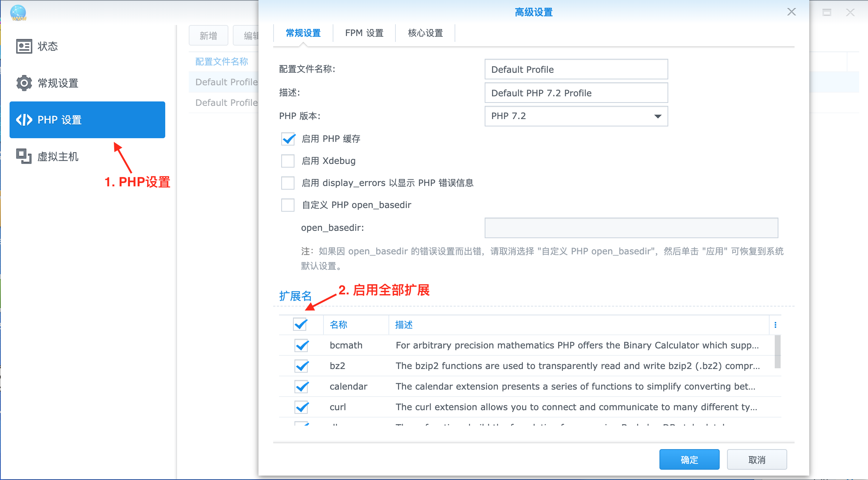
Task: Maximize the Web Station background window
Action: click(x=827, y=12)
